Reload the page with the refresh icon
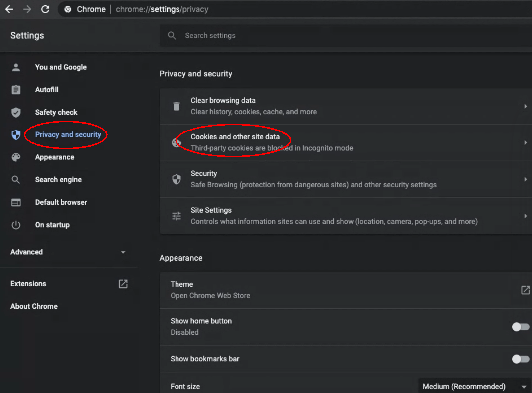The height and width of the screenshot is (393, 532). [45, 9]
